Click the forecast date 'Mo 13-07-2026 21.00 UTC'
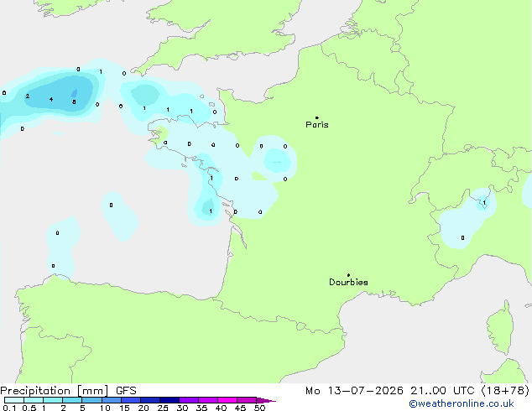 [391, 391]
